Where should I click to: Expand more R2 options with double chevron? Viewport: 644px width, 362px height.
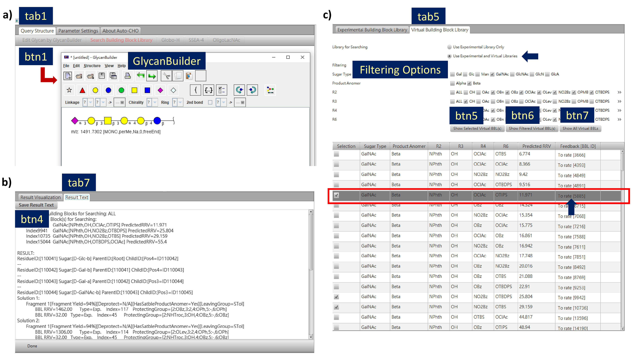(x=619, y=93)
